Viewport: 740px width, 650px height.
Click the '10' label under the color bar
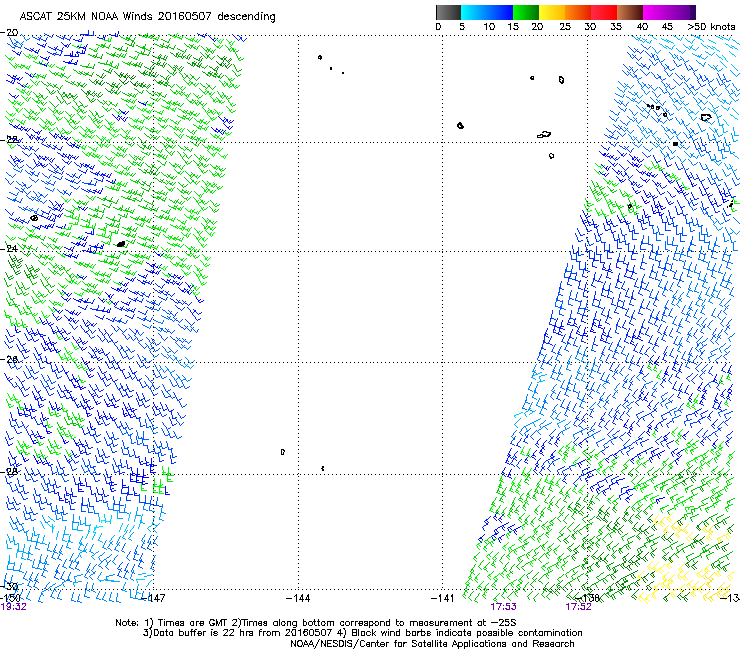(x=489, y=27)
